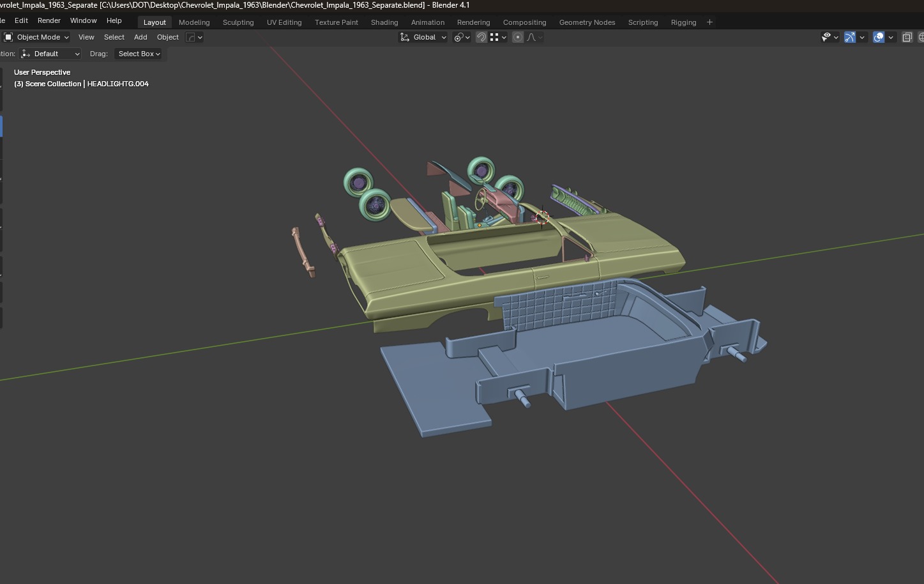Switch to the UV Editing workspace tab
924x584 pixels.
click(x=284, y=22)
